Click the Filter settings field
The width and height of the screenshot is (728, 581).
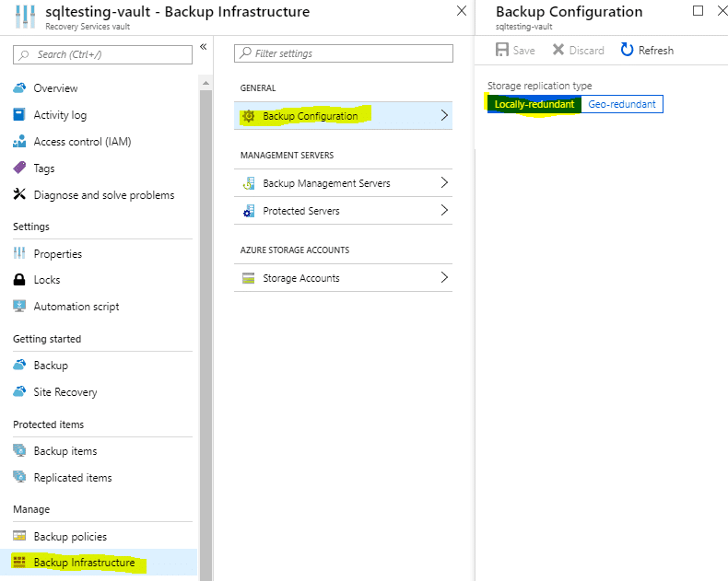click(x=344, y=53)
